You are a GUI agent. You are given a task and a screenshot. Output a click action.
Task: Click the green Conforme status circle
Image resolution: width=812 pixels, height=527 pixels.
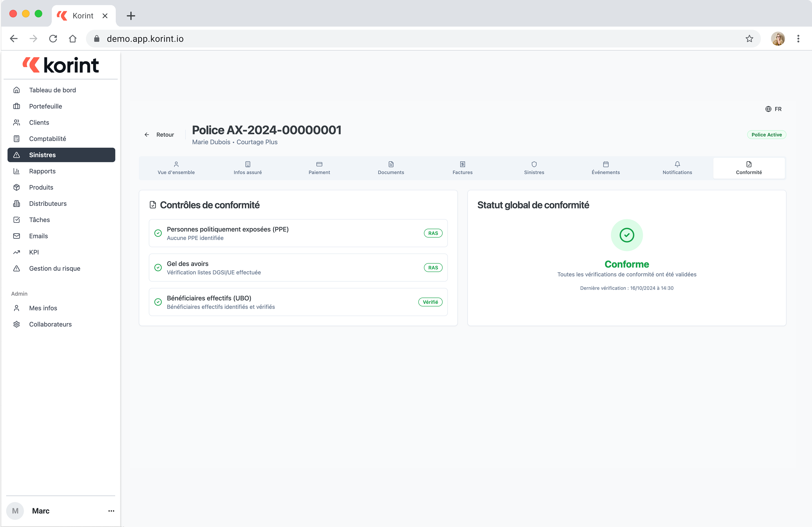tap(627, 235)
